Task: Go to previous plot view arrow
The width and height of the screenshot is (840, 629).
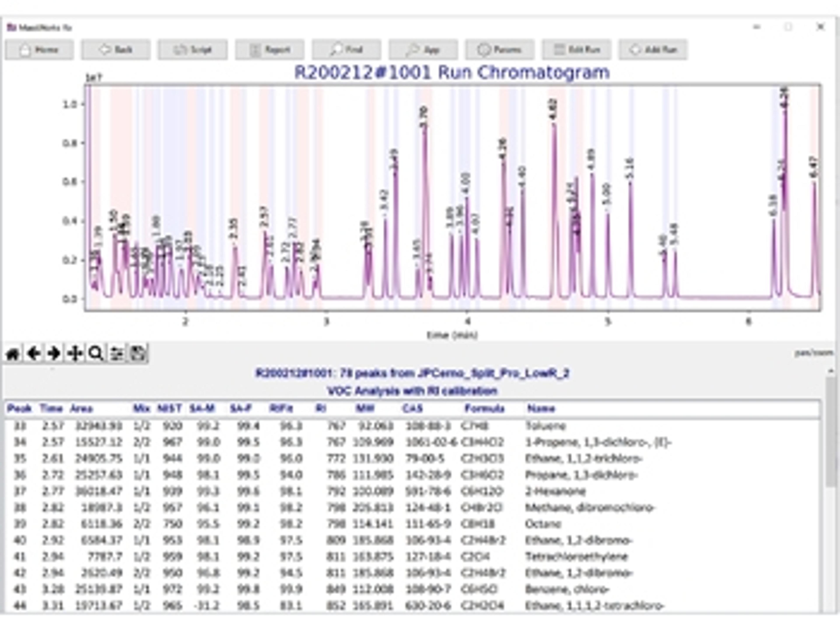Action: (x=34, y=354)
